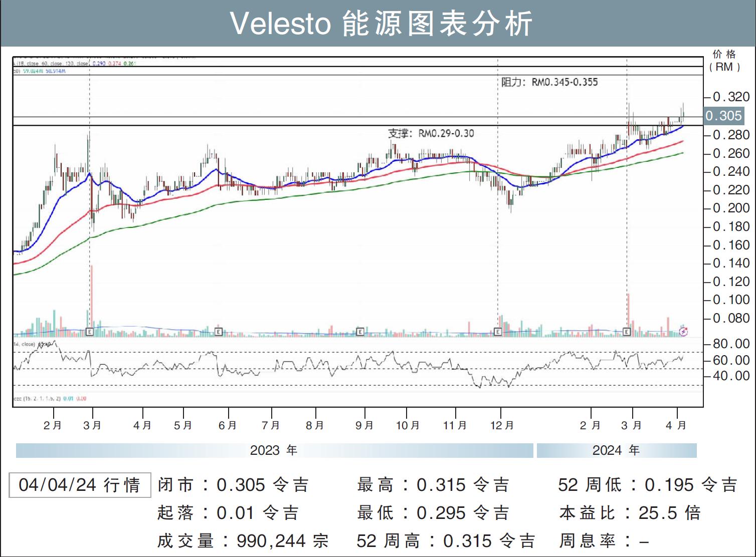Click the 04/04/24 行情 date box

(80, 485)
